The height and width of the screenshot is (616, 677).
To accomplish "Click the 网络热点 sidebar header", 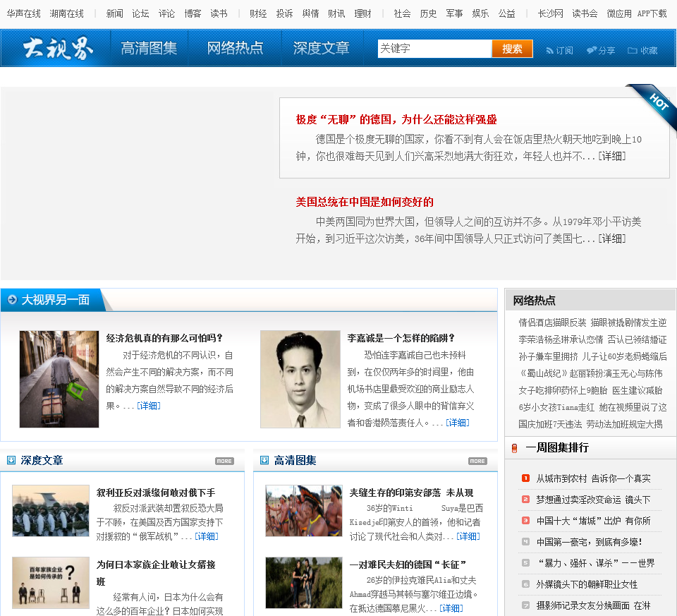I will tap(534, 301).
